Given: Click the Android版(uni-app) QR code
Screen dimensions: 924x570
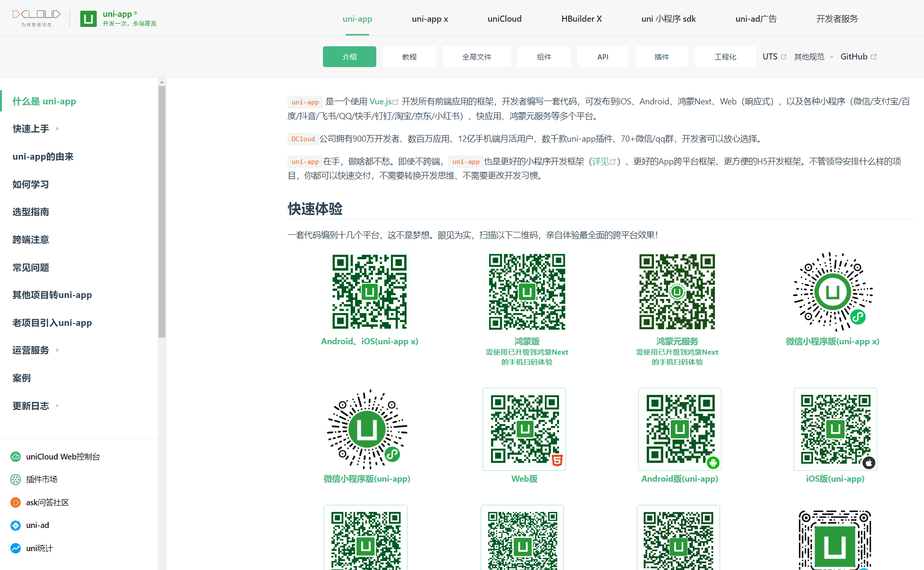Looking at the screenshot, I should point(680,429).
